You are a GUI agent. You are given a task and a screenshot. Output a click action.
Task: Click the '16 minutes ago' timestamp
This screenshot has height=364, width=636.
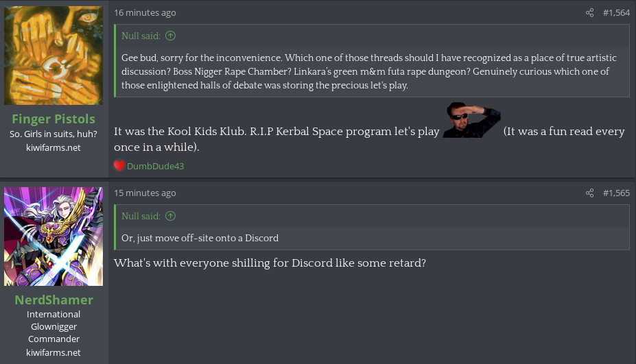145,12
